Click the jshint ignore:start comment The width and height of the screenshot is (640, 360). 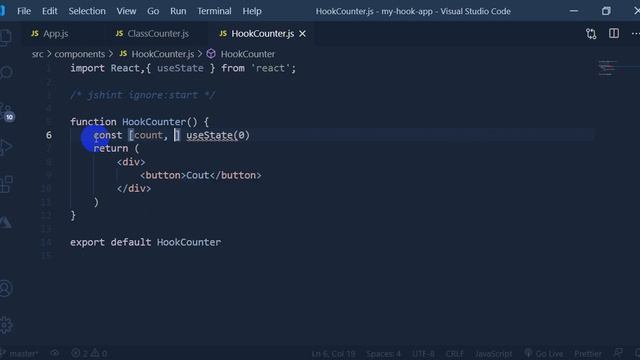(142, 95)
